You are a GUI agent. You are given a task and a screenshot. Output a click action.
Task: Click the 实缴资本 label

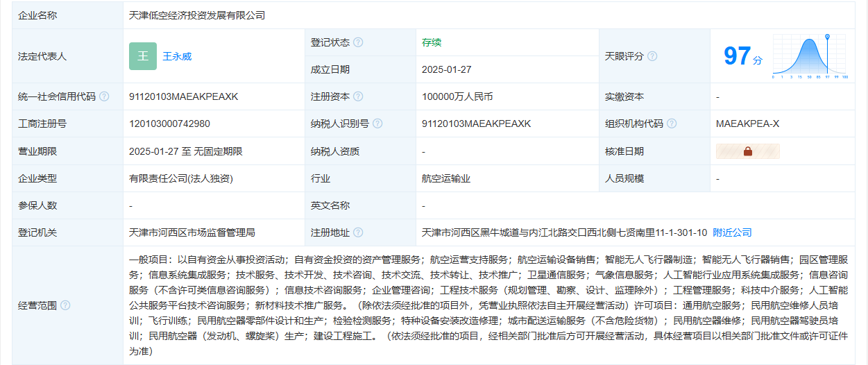pos(624,96)
